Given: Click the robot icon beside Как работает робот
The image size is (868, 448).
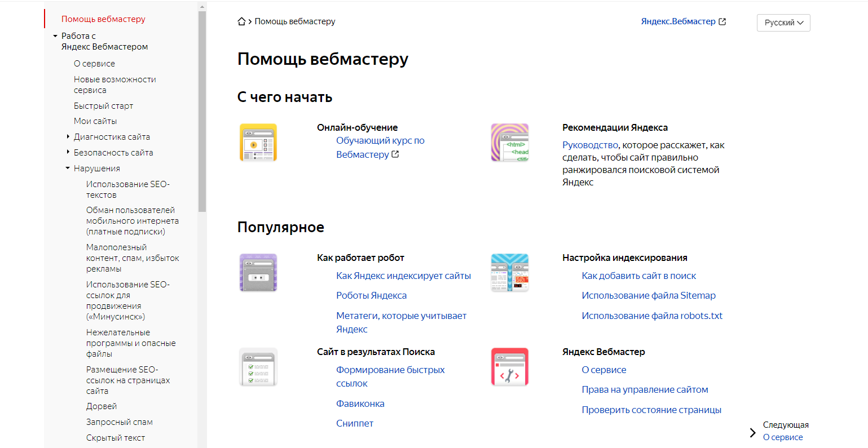Looking at the screenshot, I should click(x=258, y=273).
